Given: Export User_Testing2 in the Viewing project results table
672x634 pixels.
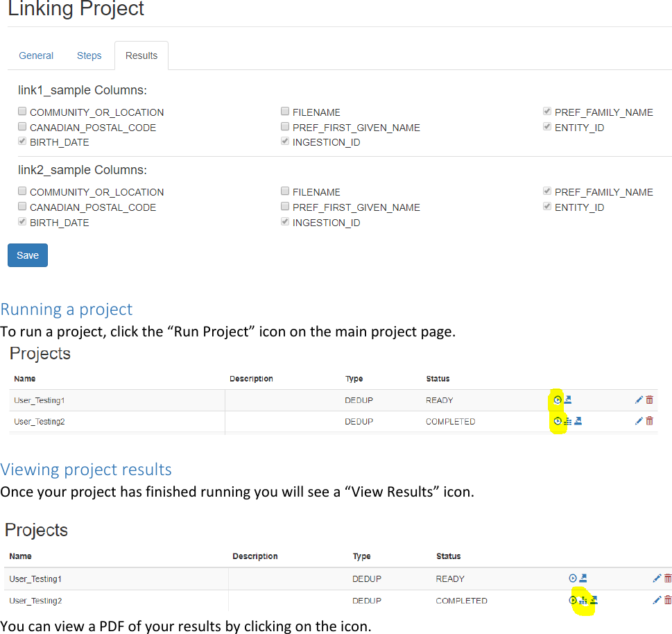Looking at the screenshot, I should 594,600.
